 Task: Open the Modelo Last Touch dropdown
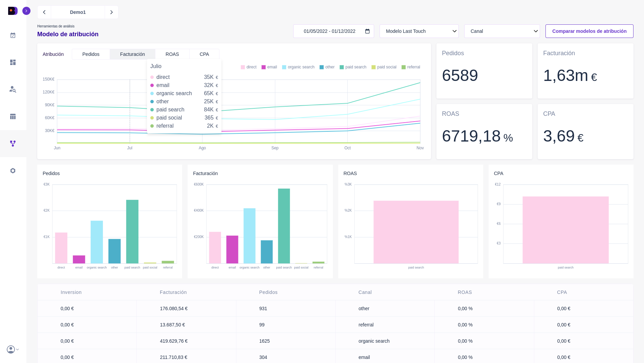click(419, 31)
